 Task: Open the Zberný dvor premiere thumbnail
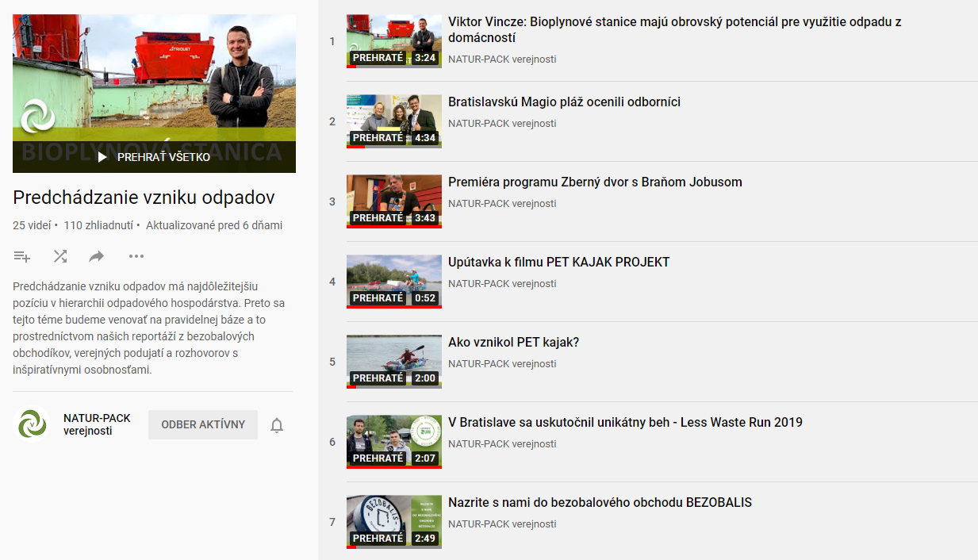tap(394, 201)
